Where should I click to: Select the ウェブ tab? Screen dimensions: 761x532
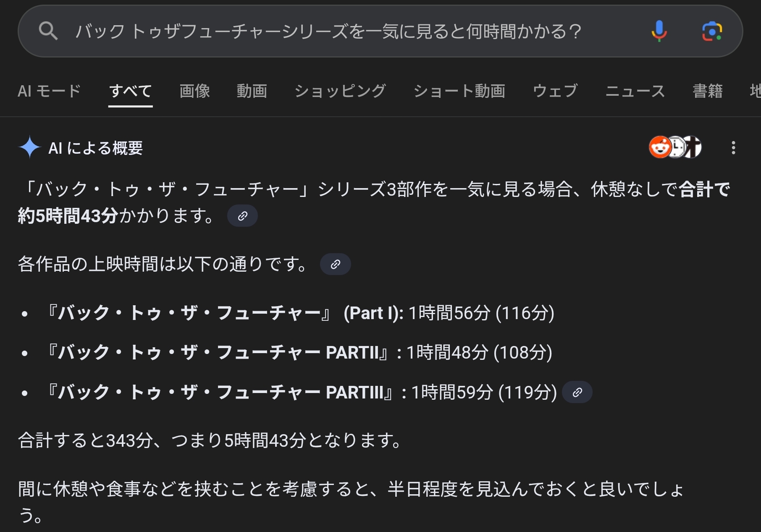[555, 91]
